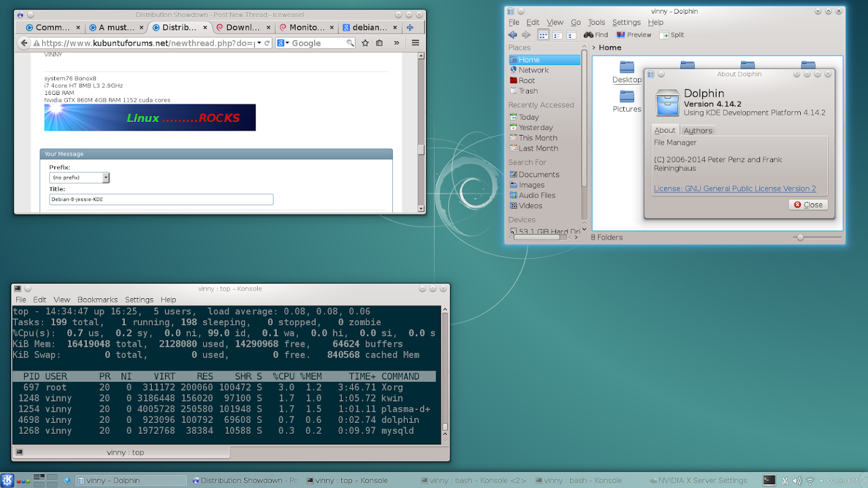Select the 'vinny : top' Konsole tab
The height and width of the screenshot is (488, 868).
pyautogui.click(x=121, y=452)
